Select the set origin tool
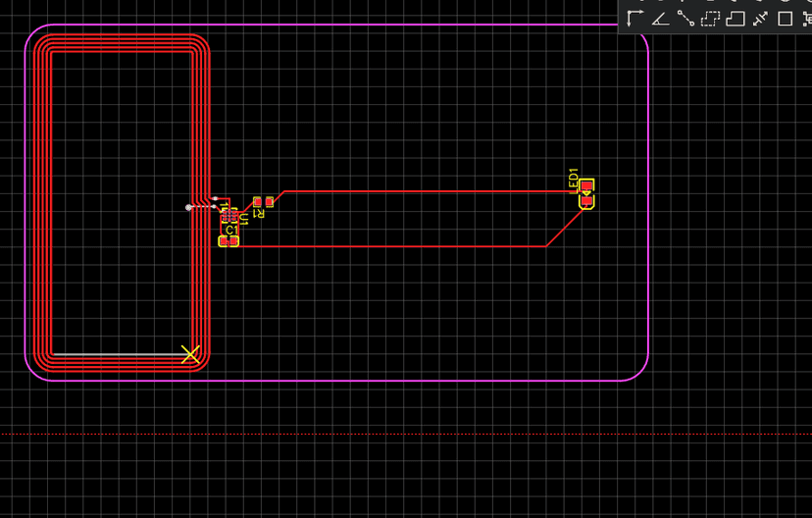Screen dimensions: 812x518 (x=634, y=19)
